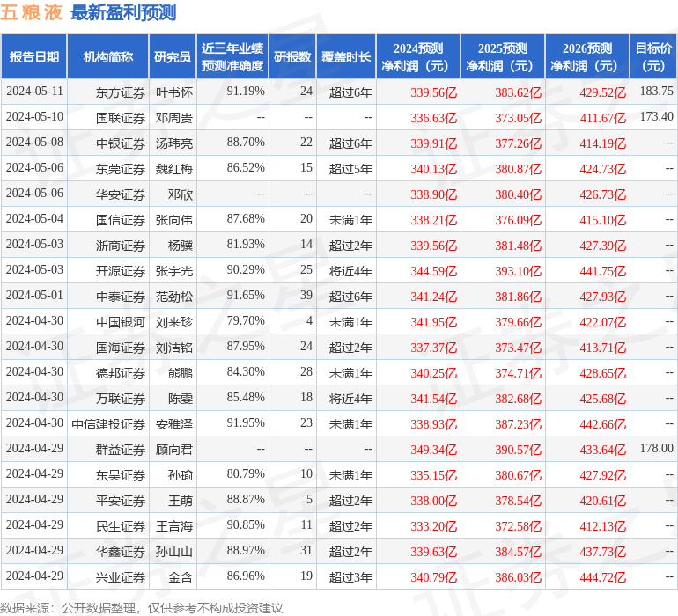The width and height of the screenshot is (678, 616).
Task: Click the 2025预测净利润 column header
Action: pyautogui.click(x=503, y=56)
